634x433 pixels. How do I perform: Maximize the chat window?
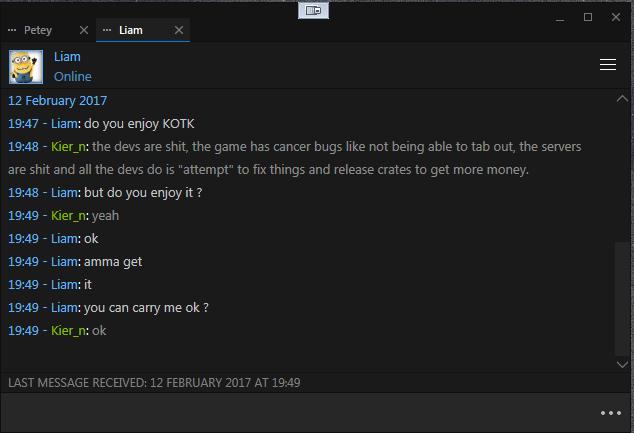pyautogui.click(x=588, y=17)
